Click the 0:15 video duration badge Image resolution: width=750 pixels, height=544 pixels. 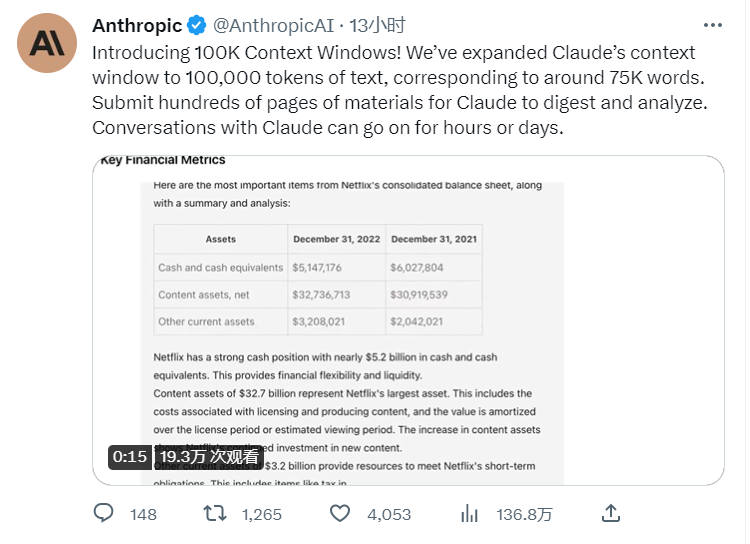130,456
